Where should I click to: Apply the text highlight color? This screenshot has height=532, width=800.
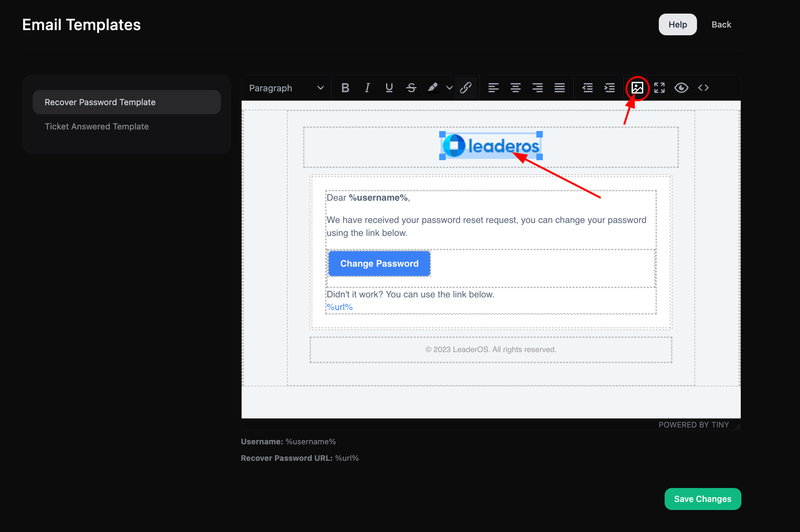pos(433,88)
